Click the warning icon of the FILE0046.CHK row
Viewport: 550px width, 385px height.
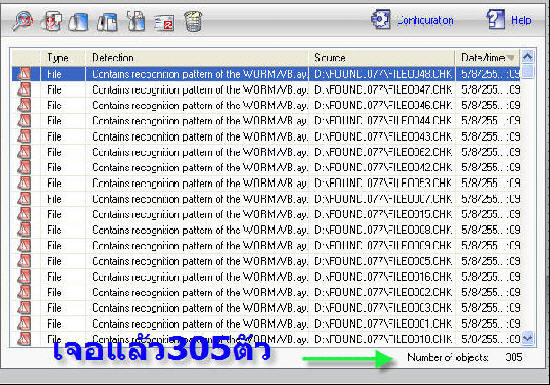click(x=24, y=105)
